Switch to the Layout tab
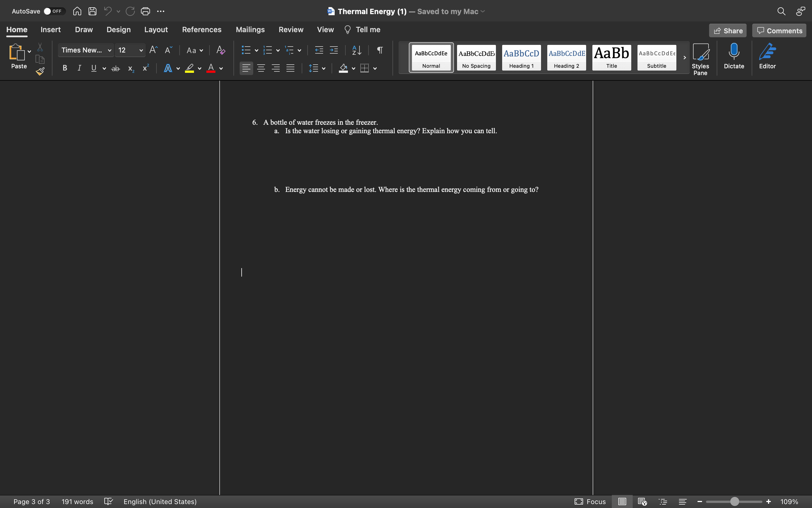The width and height of the screenshot is (812, 508). (156, 30)
